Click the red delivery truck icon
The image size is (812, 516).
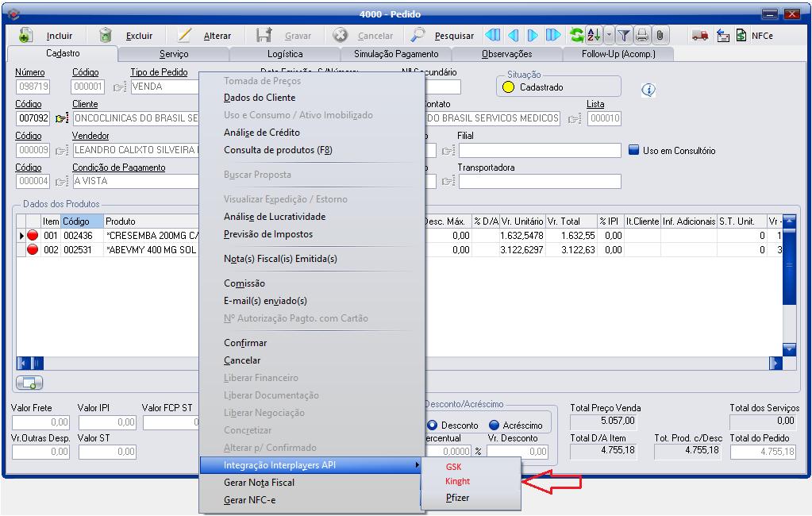(700, 35)
